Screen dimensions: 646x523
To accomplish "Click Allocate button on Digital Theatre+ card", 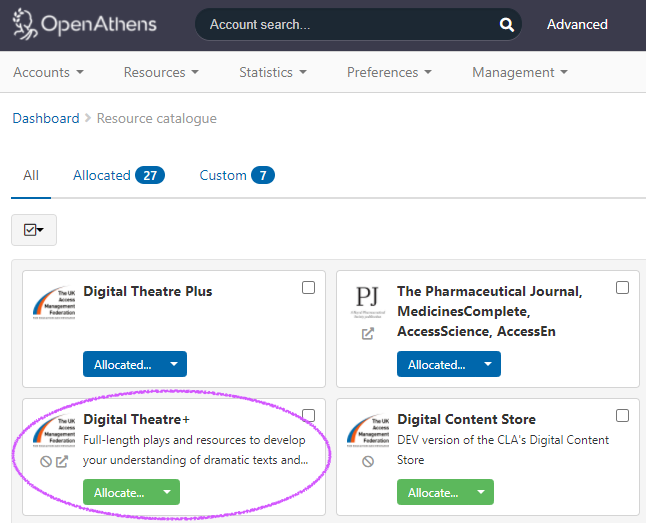I will (x=119, y=492).
